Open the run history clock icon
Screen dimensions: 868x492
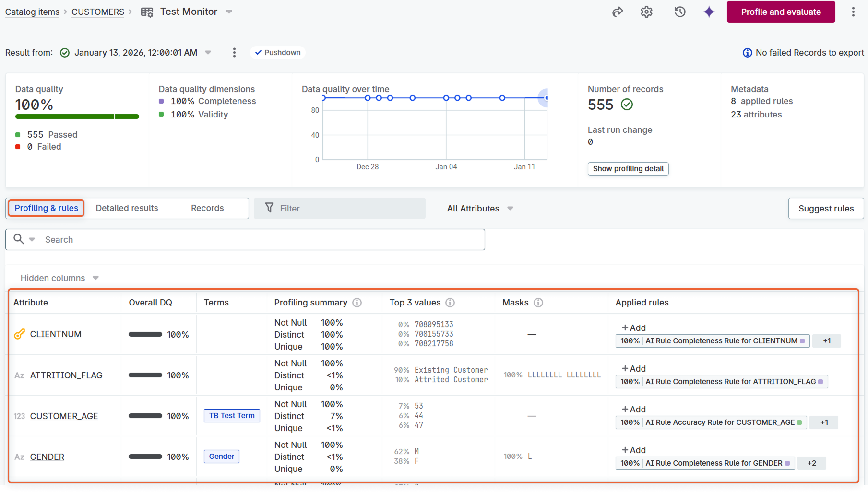pos(679,12)
